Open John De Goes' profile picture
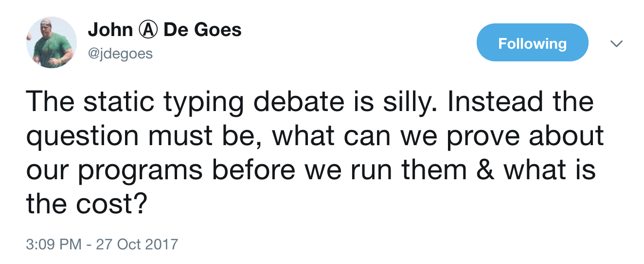 click(51, 42)
